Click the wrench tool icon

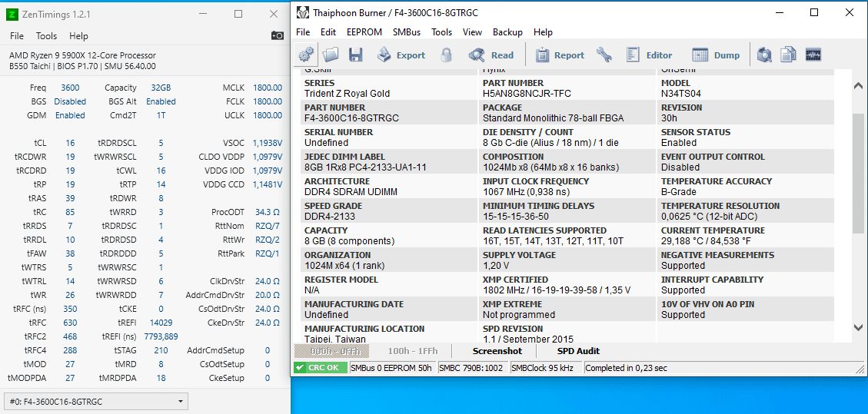pos(604,55)
